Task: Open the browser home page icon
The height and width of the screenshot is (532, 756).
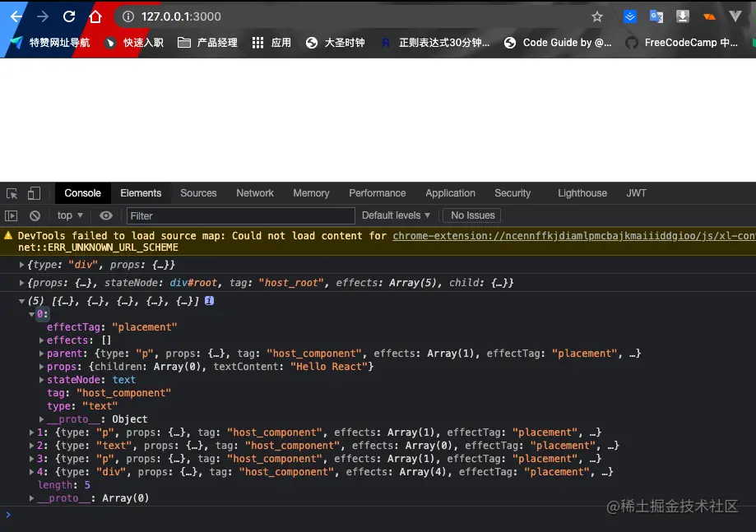Action: [x=95, y=17]
